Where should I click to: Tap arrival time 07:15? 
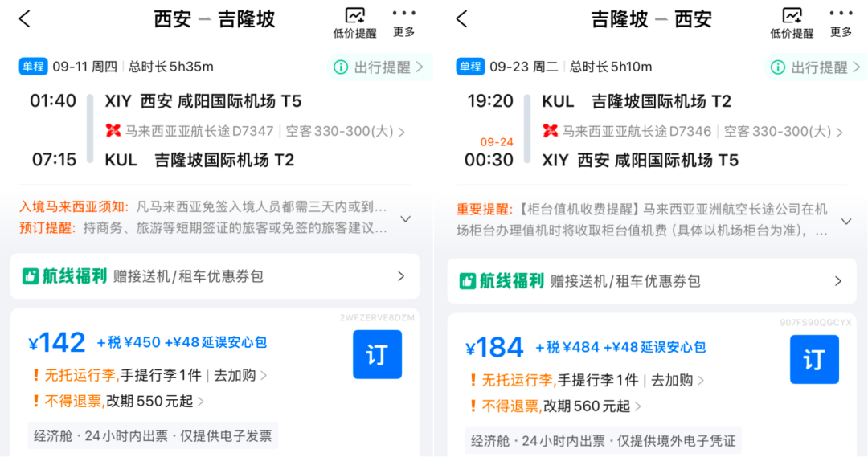[x=54, y=160]
